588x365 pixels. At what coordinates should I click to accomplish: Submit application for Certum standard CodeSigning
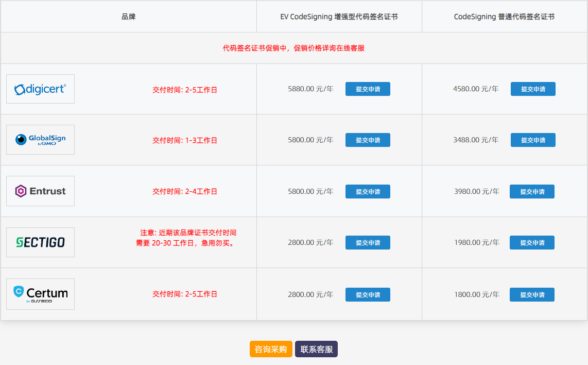click(532, 295)
